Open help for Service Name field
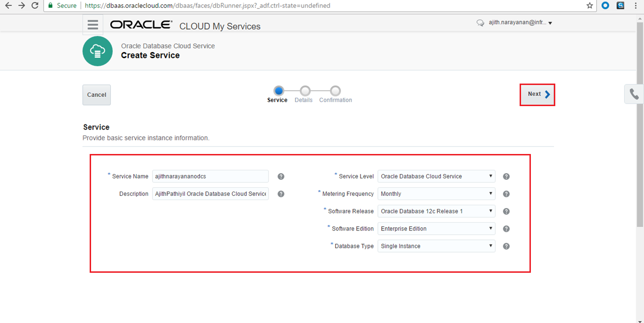Screen dimensions: 644x323 point(281,177)
